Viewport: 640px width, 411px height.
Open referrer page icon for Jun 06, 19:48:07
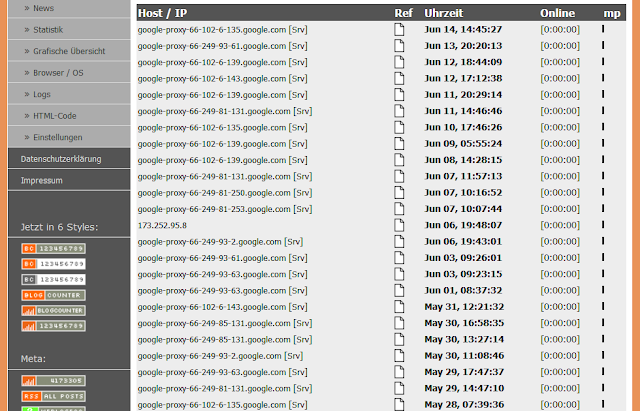(399, 225)
